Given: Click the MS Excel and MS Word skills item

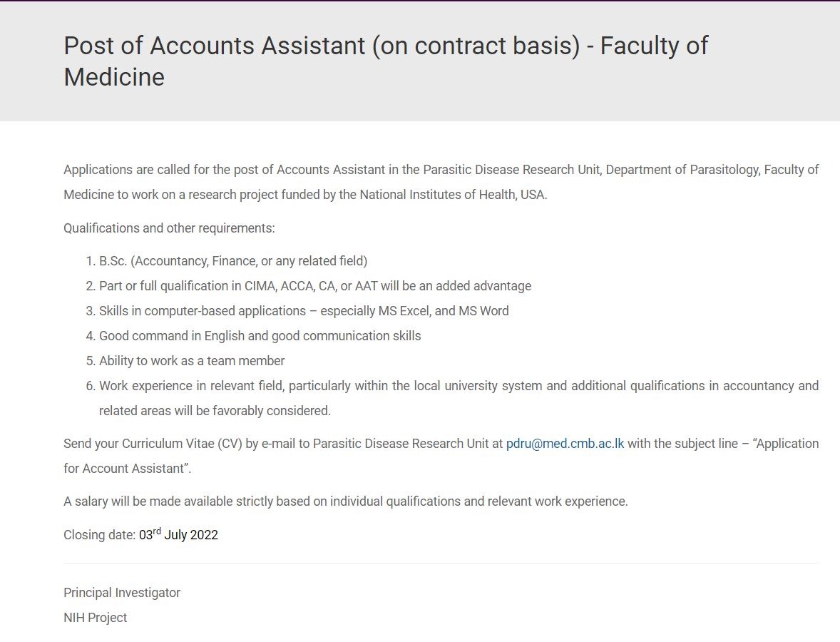Looking at the screenshot, I should click(304, 311).
